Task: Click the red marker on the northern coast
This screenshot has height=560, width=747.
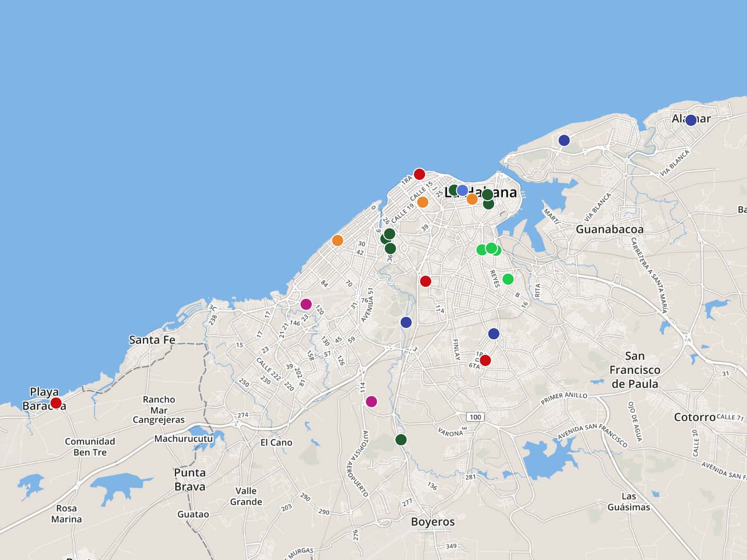Action: (419, 174)
